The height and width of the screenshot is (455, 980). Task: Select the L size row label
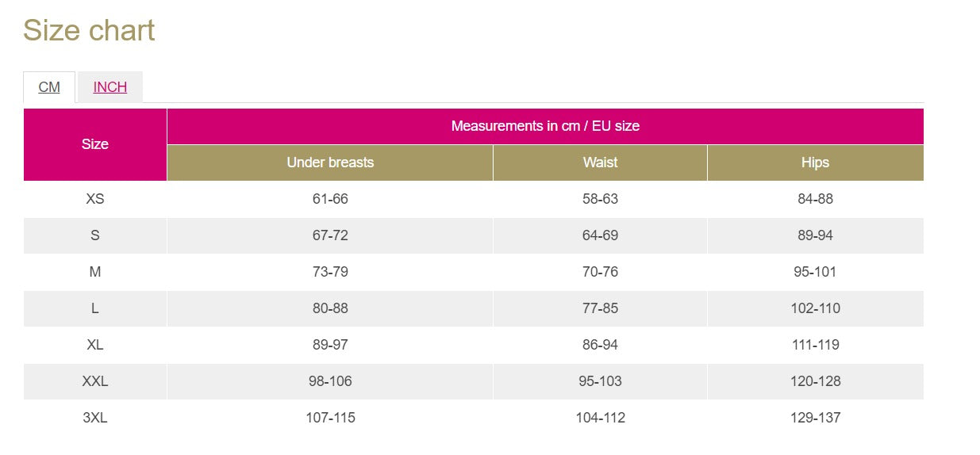click(x=95, y=308)
